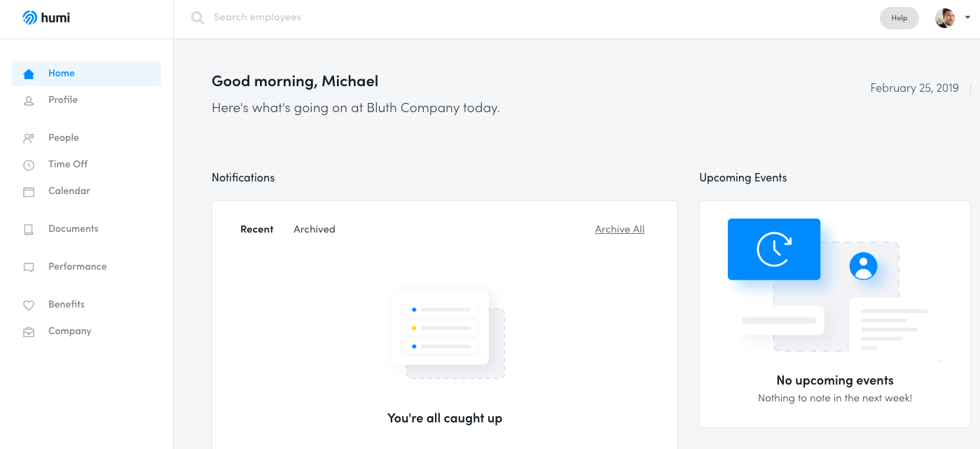The image size is (980, 449).
Task: Click the Calendar sidebar icon
Action: click(x=29, y=191)
